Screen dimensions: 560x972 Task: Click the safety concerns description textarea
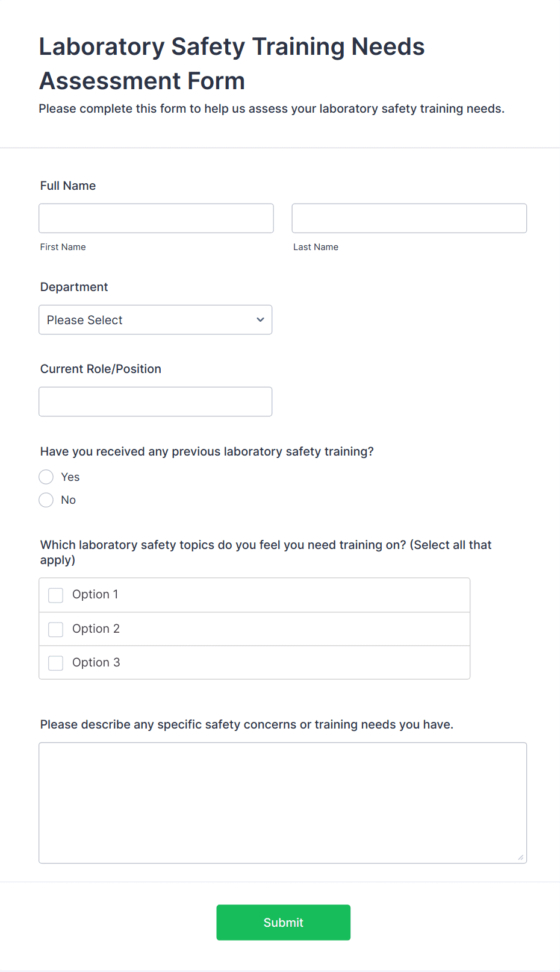click(x=282, y=803)
